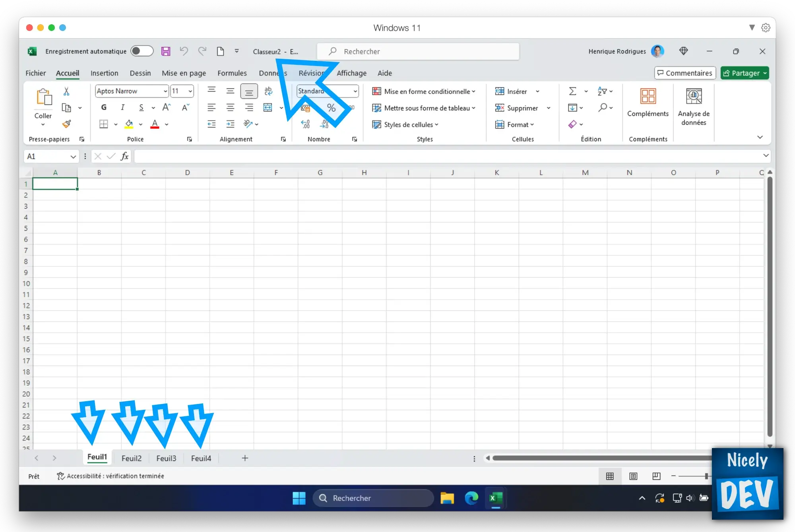Decrease font size with small A icon
The image size is (795, 532).
point(185,107)
